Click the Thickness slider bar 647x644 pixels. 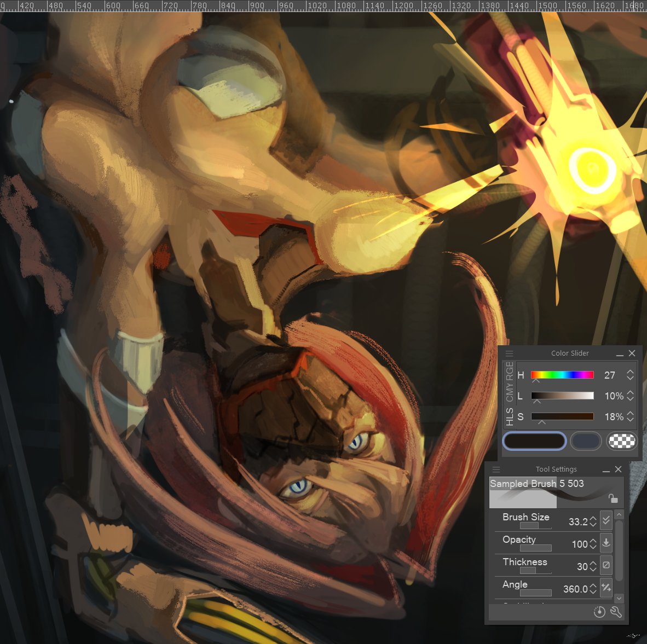pyautogui.click(x=535, y=570)
